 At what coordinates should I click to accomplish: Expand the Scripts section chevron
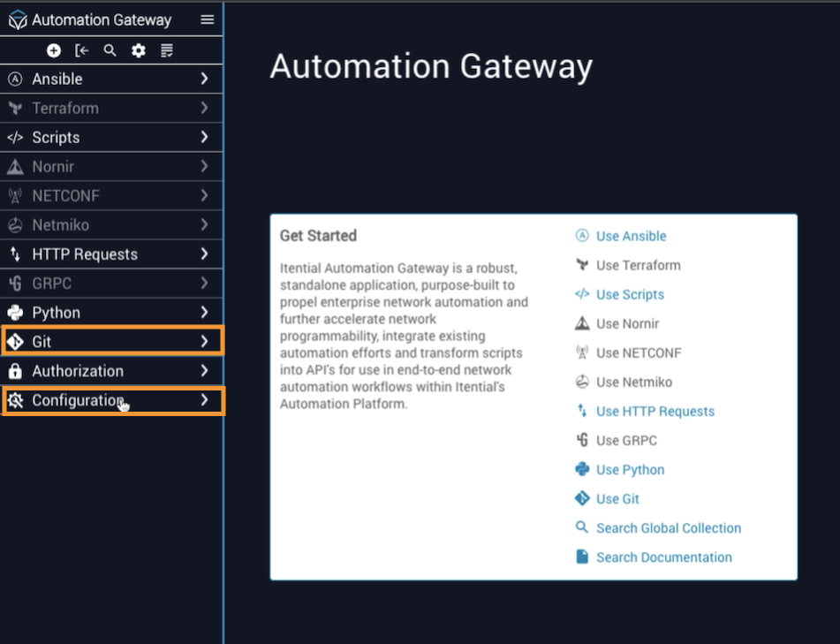[204, 137]
